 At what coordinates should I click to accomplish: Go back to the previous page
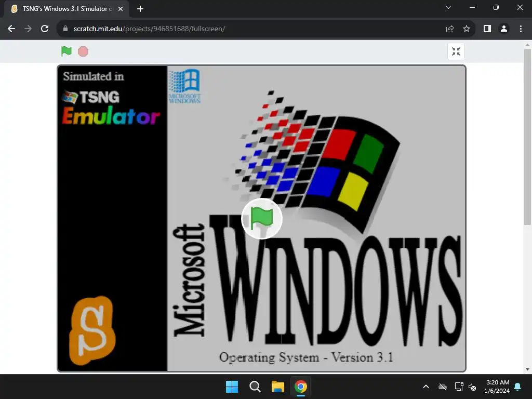point(11,29)
